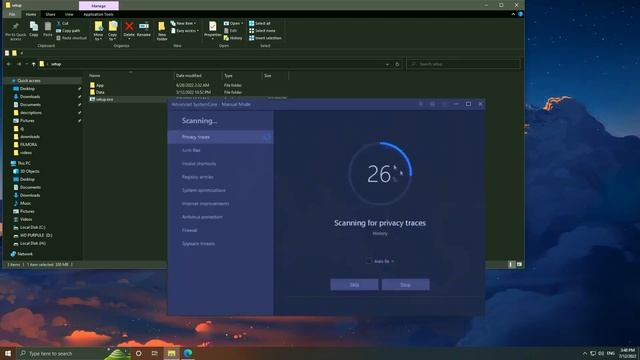The image size is (640, 360).
Task: Switch Explorer to details view in status bar
Action: pyautogui.click(x=511, y=264)
